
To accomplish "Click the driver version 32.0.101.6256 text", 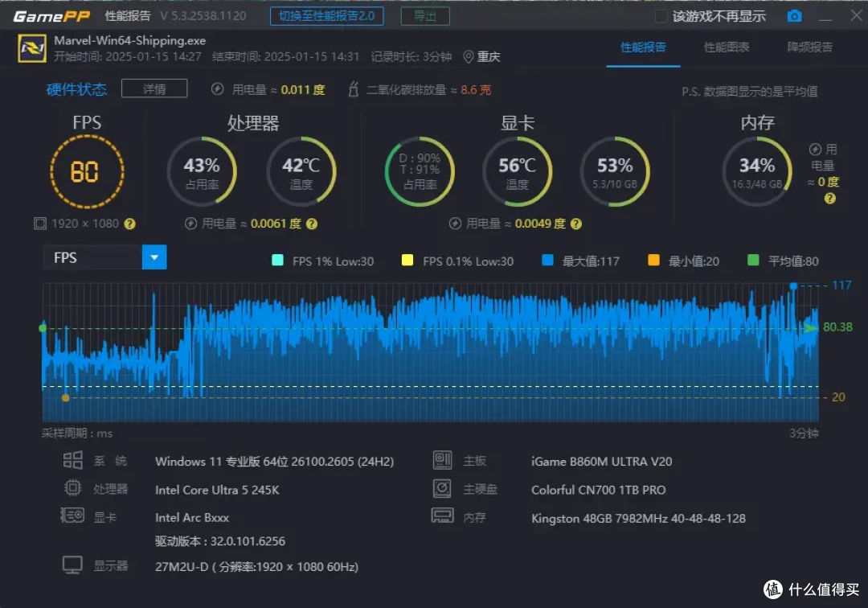I will click(220, 541).
